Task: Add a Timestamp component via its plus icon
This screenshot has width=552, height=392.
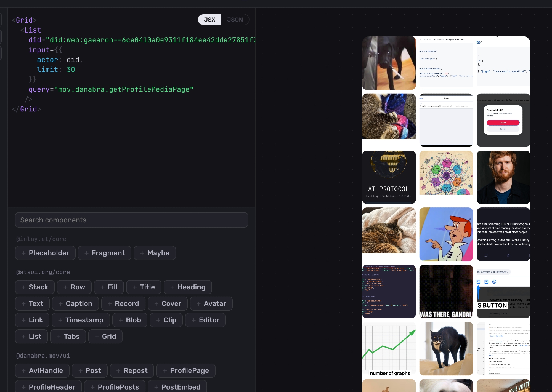Action: tap(60, 320)
